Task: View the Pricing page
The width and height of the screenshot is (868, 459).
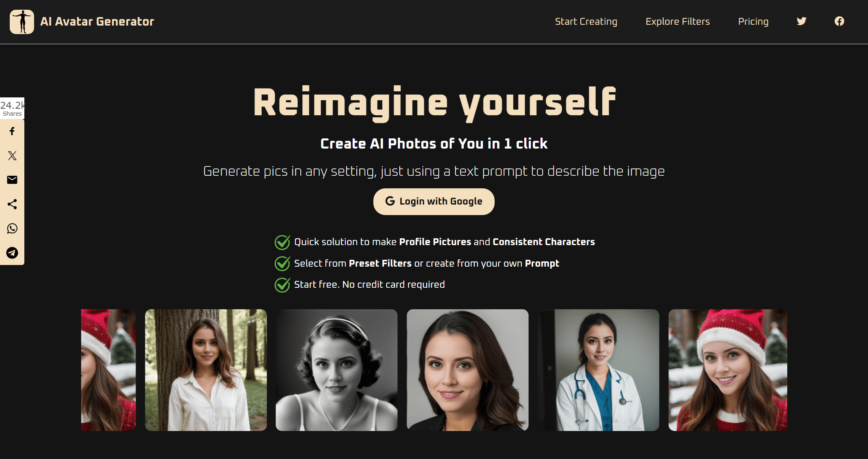Action: tap(753, 22)
